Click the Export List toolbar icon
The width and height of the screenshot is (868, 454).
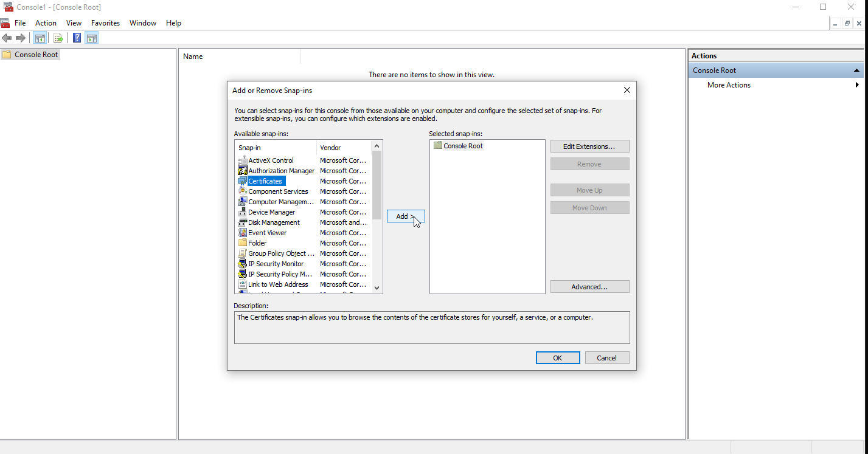click(58, 38)
